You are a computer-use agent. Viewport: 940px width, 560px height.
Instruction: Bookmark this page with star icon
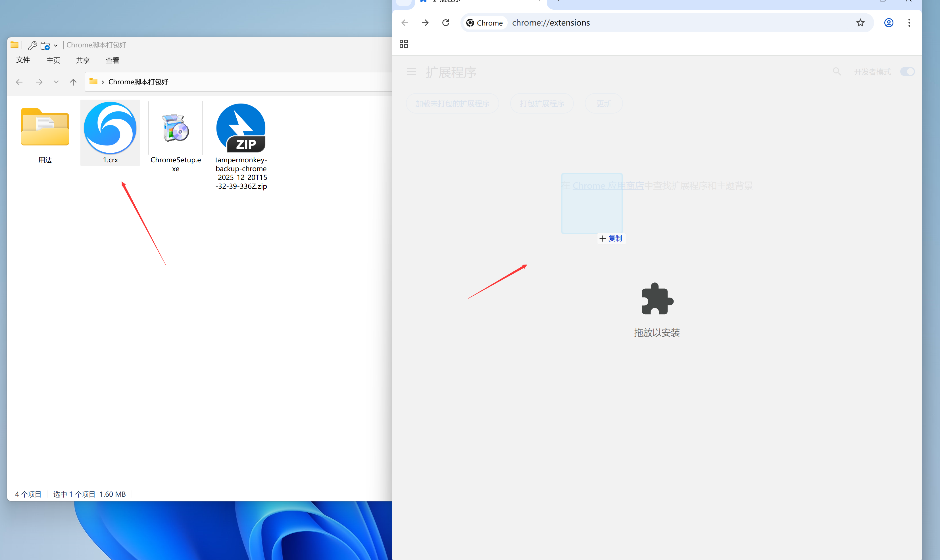[860, 23]
